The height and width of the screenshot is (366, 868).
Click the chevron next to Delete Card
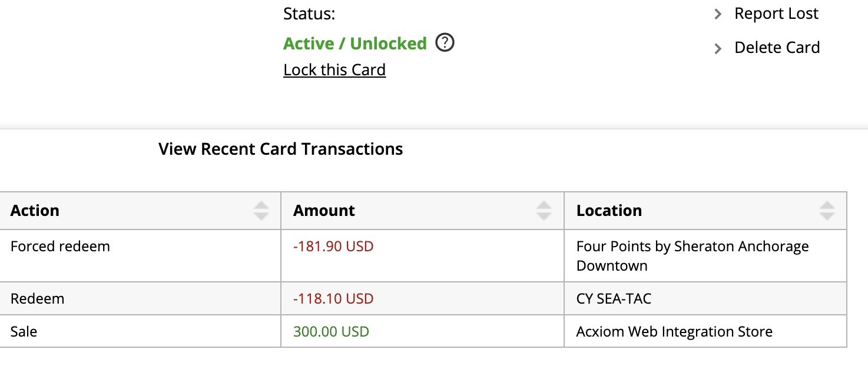(x=717, y=49)
